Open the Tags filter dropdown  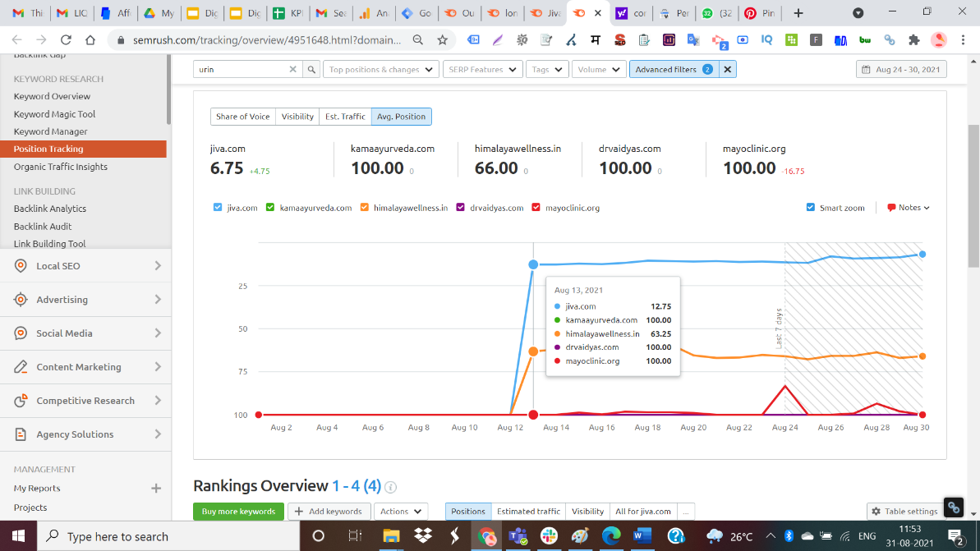point(547,69)
